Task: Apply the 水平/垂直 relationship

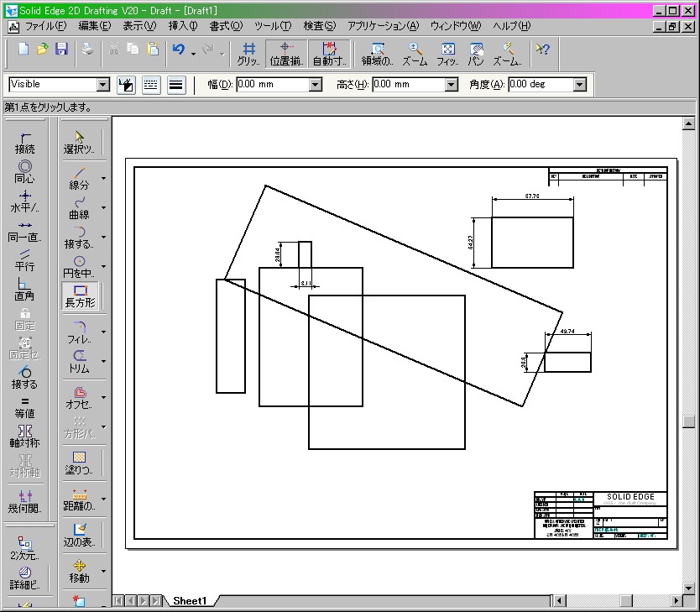Action: click(25, 201)
